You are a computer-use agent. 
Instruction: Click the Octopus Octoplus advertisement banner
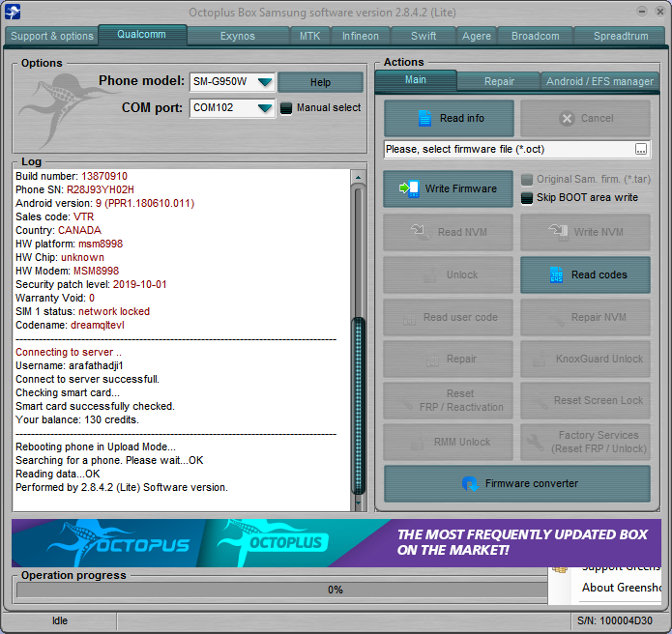tap(336, 543)
